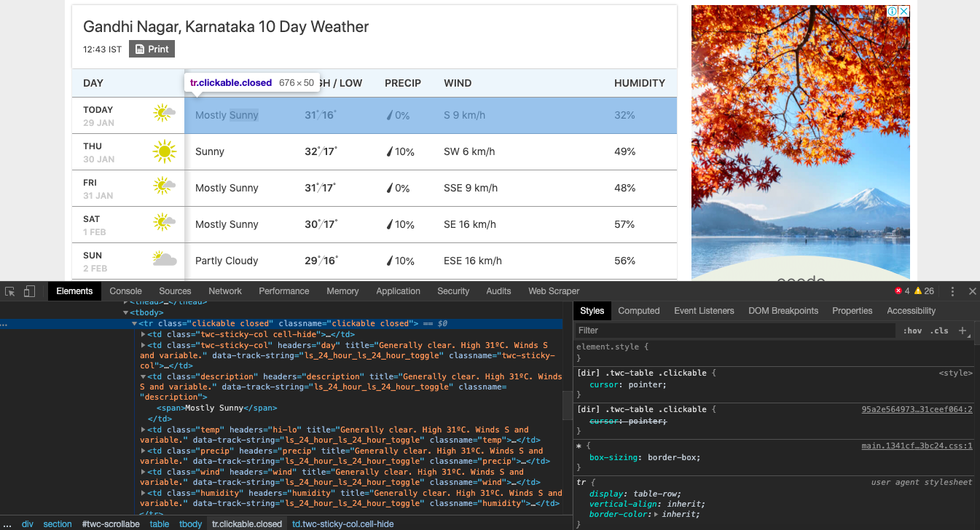The image size is (980, 530).
Task: Toggle the device toolbar icon
Action: 28,290
